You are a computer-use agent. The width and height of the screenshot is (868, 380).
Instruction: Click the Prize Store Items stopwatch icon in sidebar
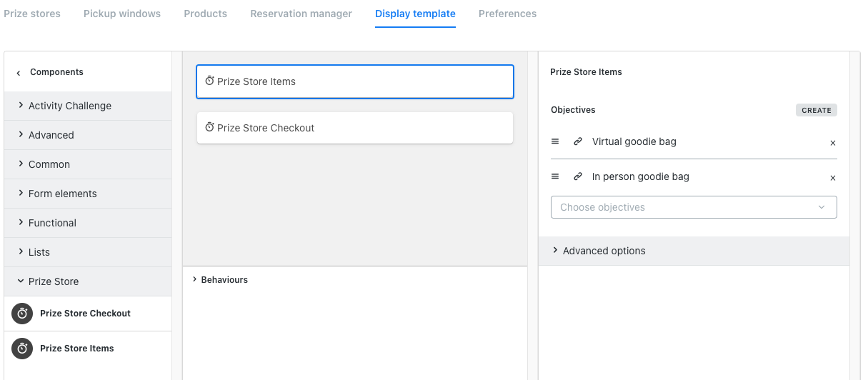click(x=22, y=349)
